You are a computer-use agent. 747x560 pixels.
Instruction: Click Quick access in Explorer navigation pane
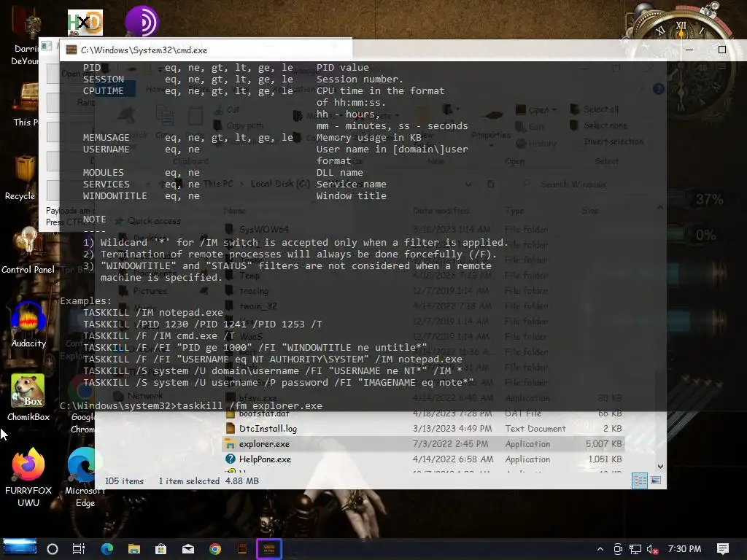point(149,221)
